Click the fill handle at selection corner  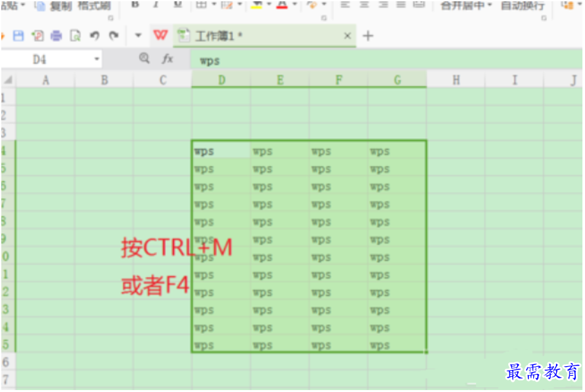[x=426, y=352]
